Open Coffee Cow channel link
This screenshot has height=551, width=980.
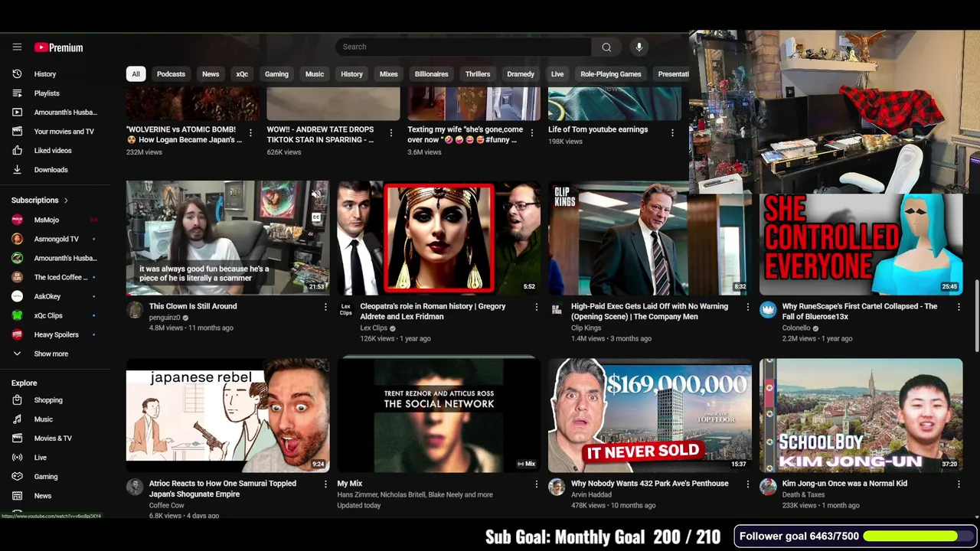(167, 505)
